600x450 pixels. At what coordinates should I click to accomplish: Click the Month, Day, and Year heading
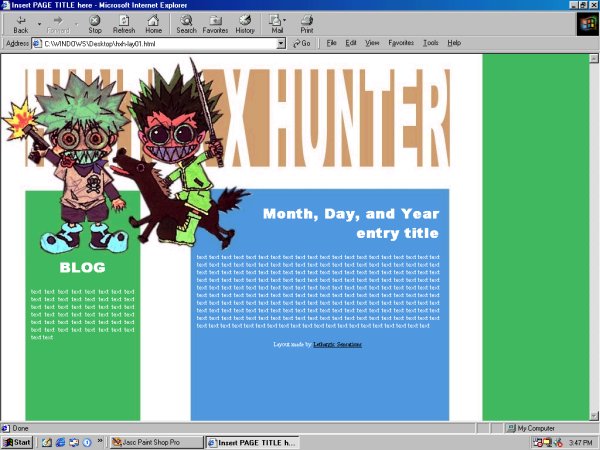(351, 214)
